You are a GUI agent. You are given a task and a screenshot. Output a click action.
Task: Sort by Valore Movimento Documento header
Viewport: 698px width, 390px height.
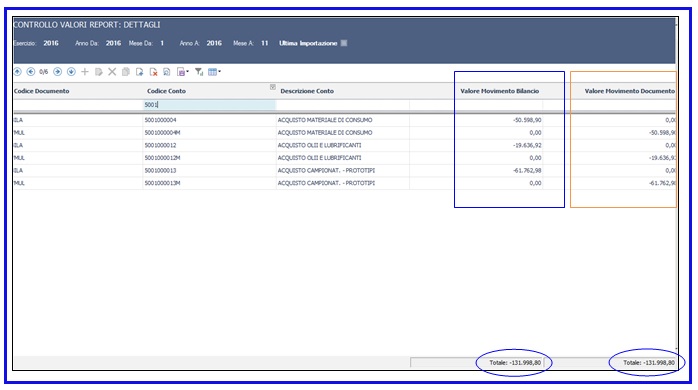[x=629, y=91]
